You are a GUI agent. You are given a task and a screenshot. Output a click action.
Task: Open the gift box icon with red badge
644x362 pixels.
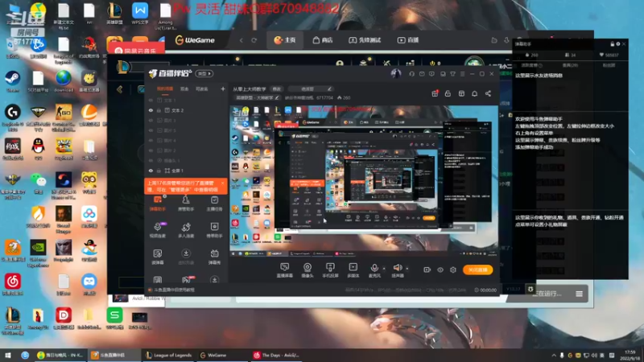coord(435,93)
